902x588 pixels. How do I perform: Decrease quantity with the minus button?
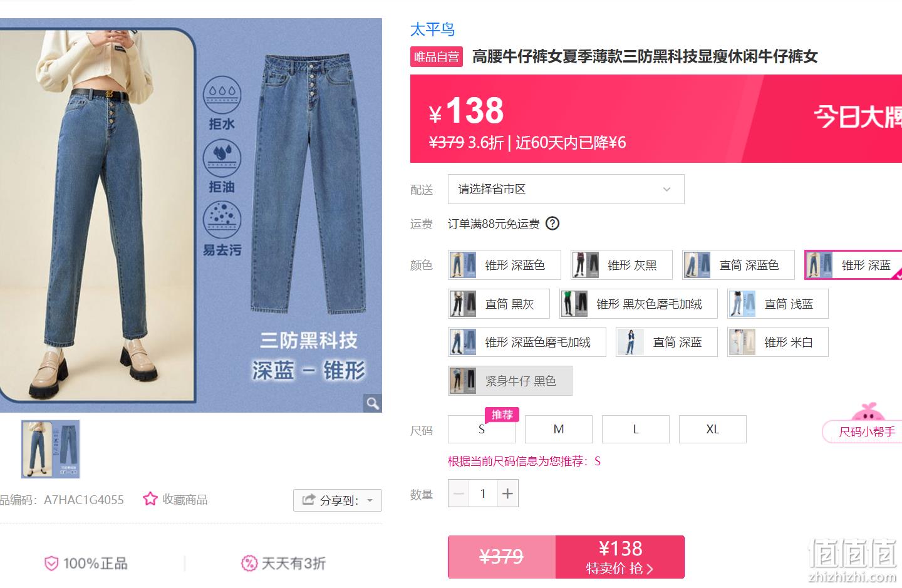459,493
